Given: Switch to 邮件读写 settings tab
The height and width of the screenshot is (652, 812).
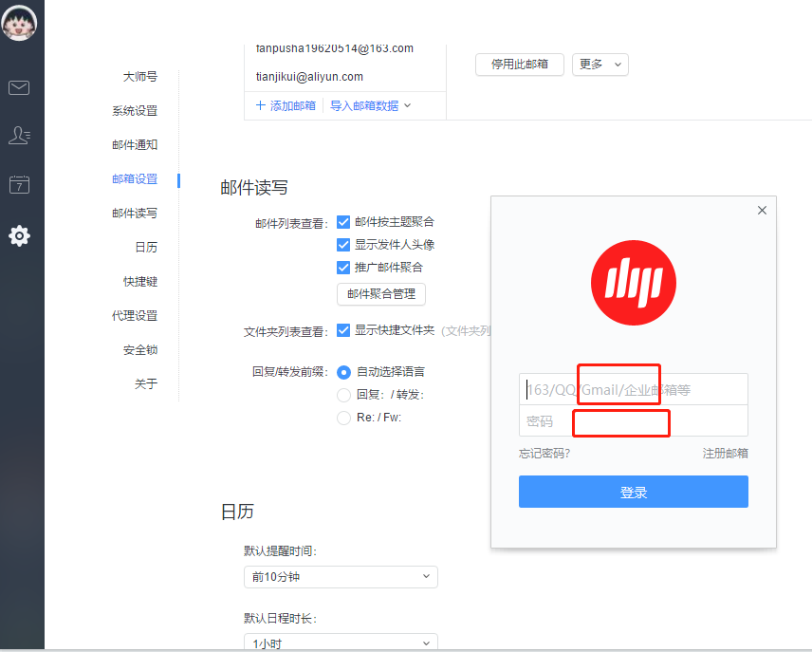Looking at the screenshot, I should pos(135,214).
